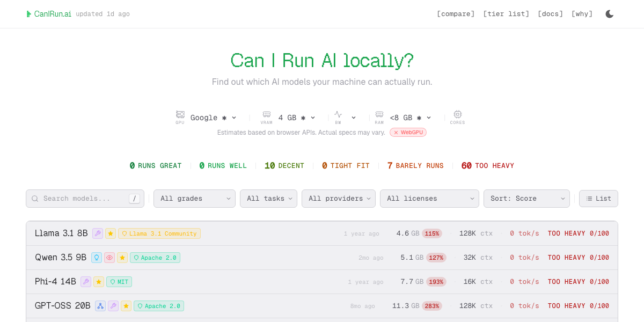Open the compare page
644x322 pixels.
tap(456, 13)
